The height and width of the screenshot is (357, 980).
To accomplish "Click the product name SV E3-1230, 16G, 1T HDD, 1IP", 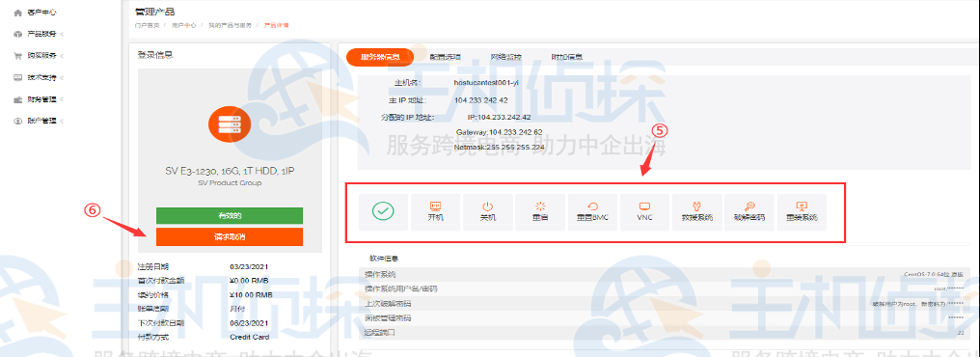I will 230,171.
